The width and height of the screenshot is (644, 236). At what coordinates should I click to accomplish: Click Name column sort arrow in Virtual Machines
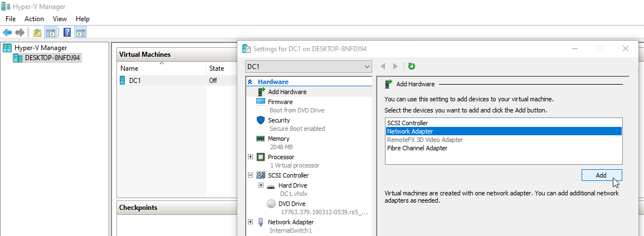[162, 63]
